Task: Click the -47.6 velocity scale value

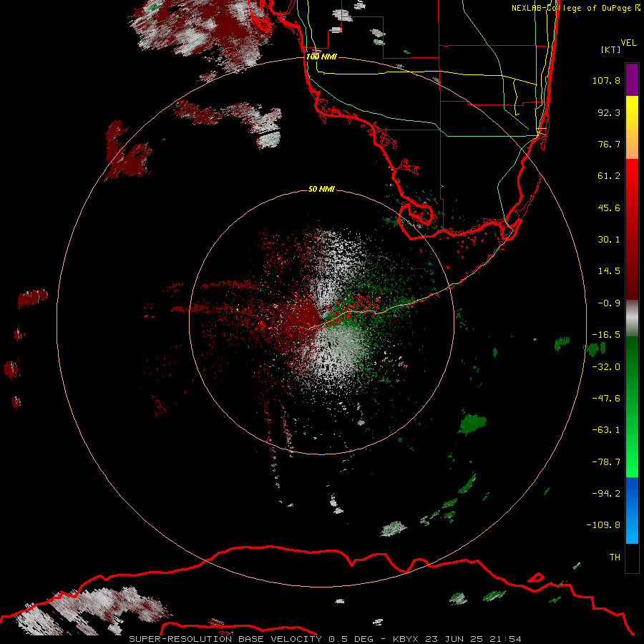Action: pyautogui.click(x=606, y=399)
